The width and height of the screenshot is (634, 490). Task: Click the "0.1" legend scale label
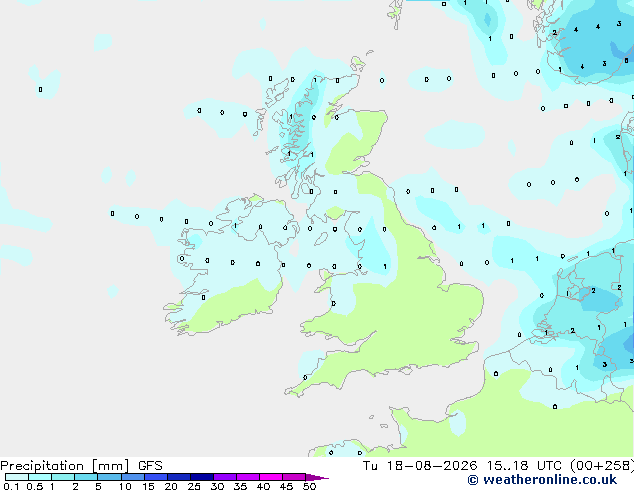click(11, 486)
